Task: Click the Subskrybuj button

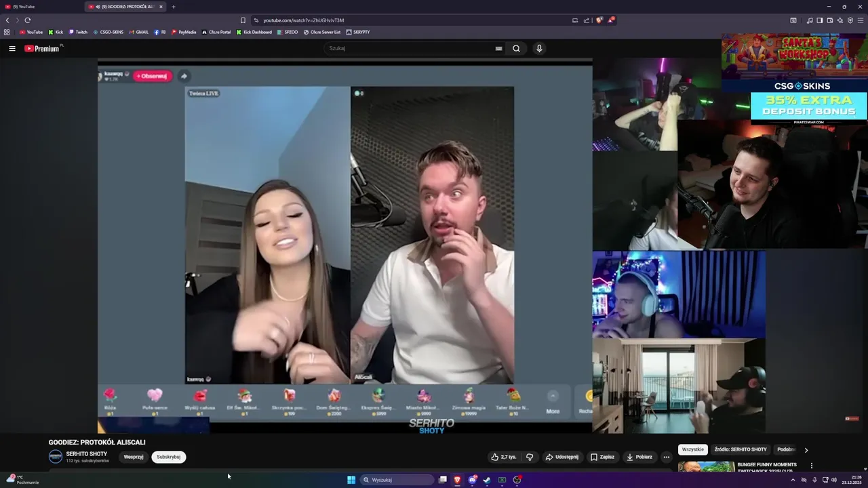Action: (169, 457)
